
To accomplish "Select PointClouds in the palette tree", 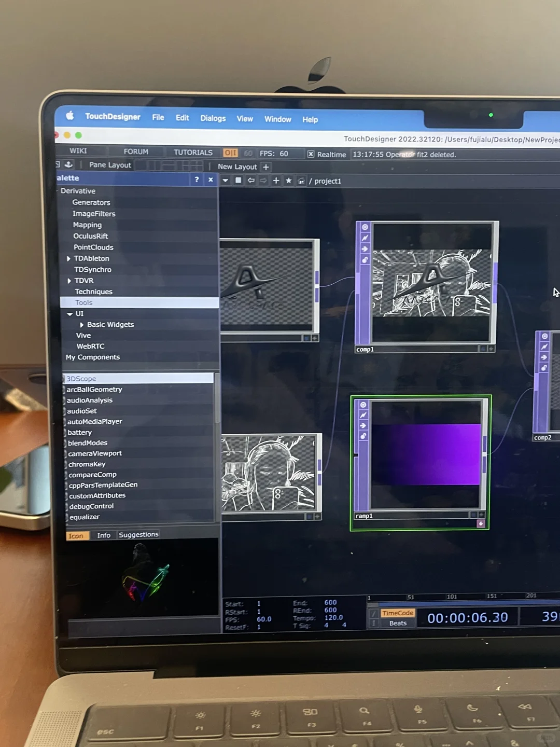I will (93, 247).
